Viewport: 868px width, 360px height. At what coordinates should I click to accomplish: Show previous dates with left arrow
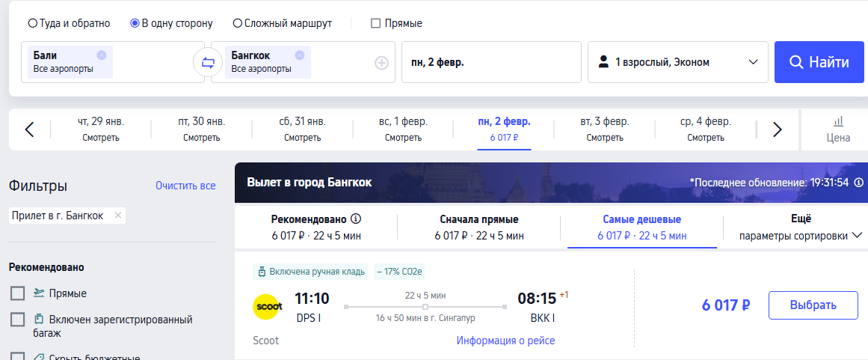(30, 129)
